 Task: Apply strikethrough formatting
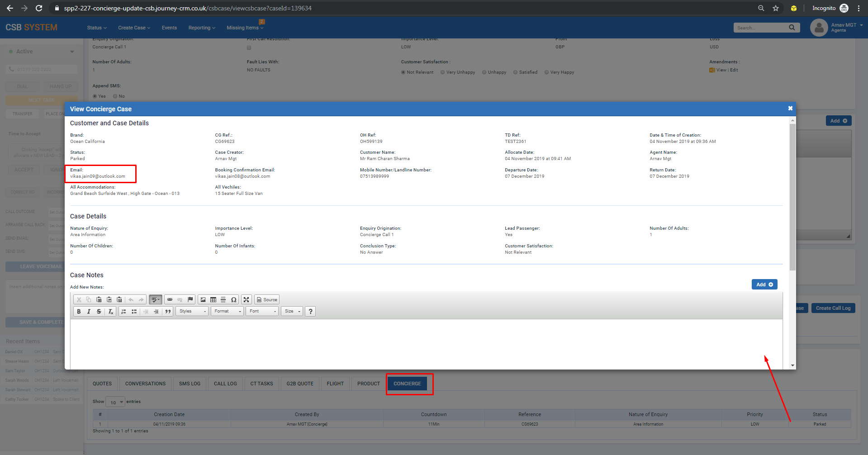(99, 311)
